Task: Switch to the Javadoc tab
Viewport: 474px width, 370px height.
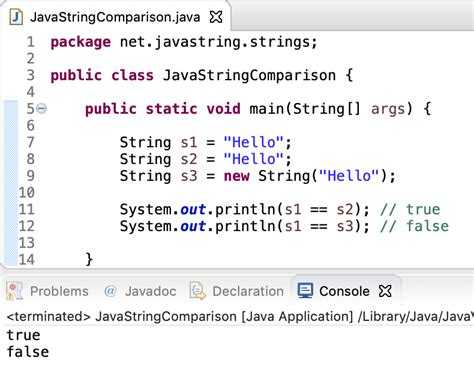Action: [140, 291]
